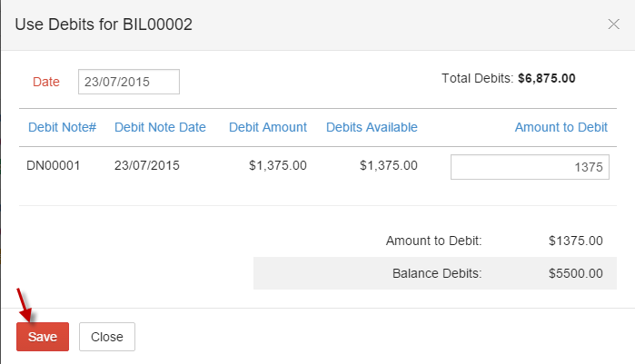Click the Amount to Debit column header
The width and height of the screenshot is (635, 364).
pos(561,127)
